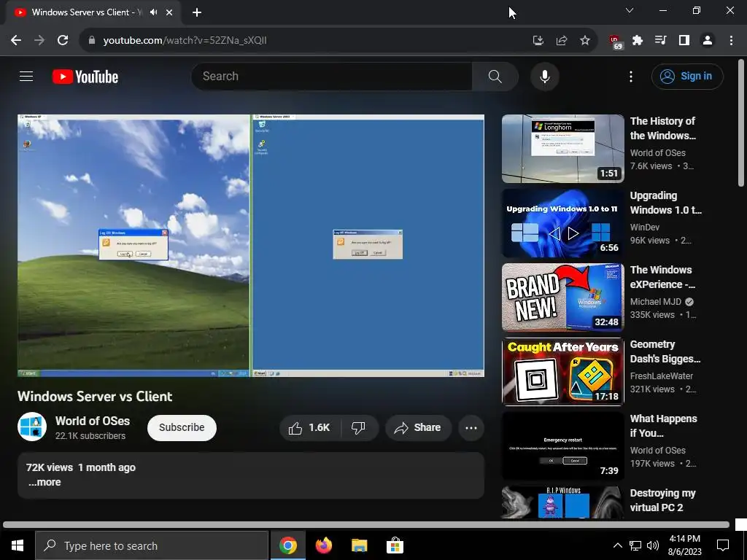
Task: Click WinDev channel name
Action: click(645, 227)
